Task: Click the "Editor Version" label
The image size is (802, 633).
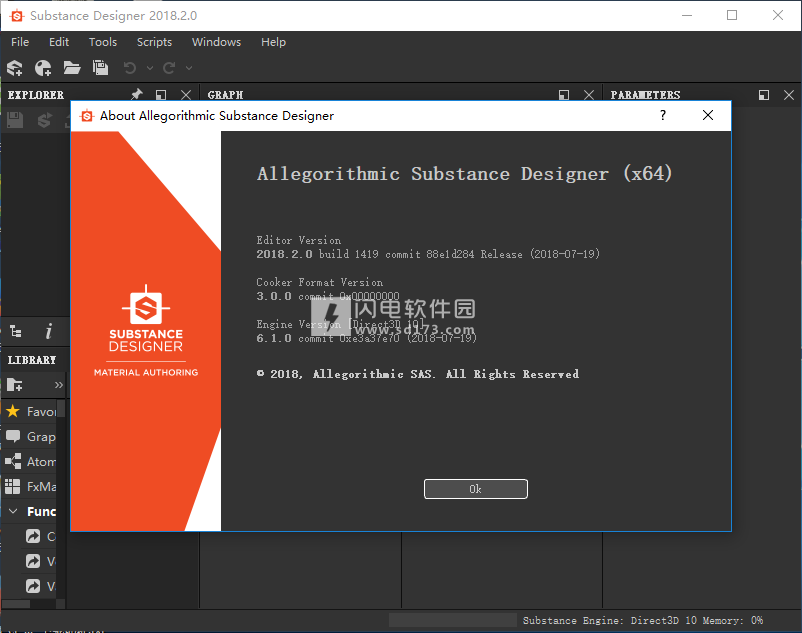Action: 299,240
